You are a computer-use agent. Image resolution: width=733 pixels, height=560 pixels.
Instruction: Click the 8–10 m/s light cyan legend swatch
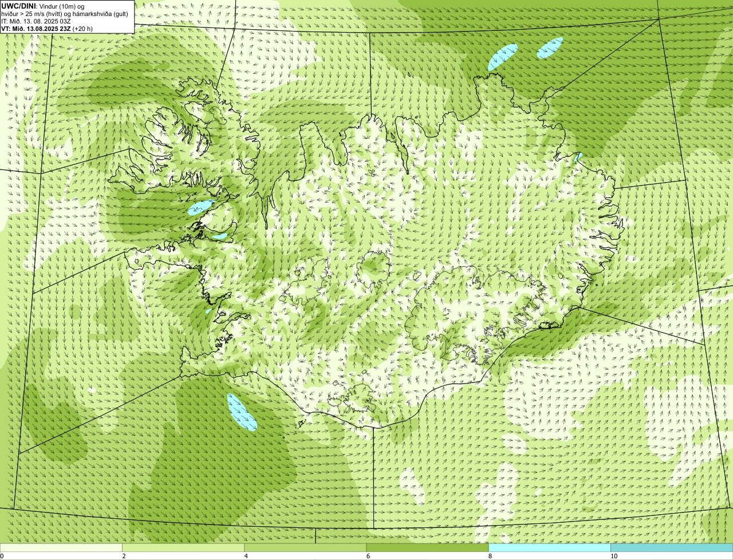[x=549, y=547]
